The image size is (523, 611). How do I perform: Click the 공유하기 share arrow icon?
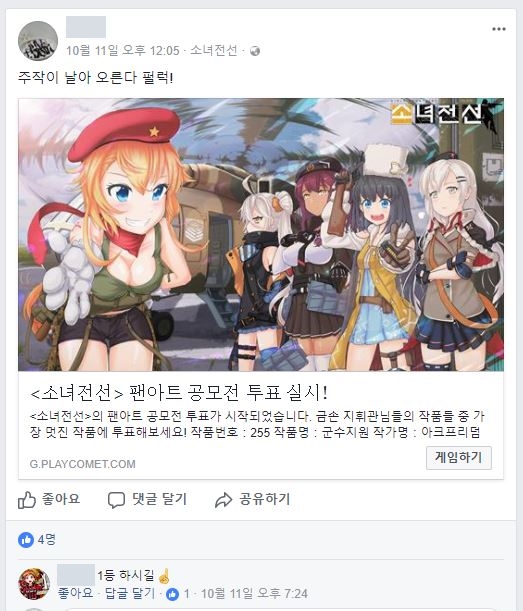pyautogui.click(x=223, y=500)
